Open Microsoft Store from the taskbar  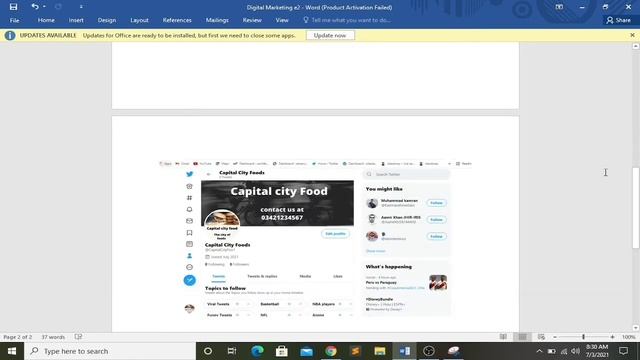(282, 351)
